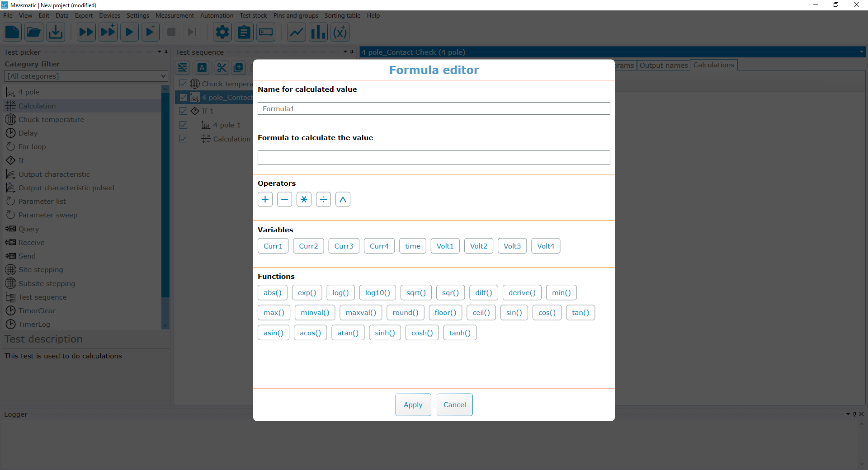Open the Sorting table menu
Image resolution: width=868 pixels, height=470 pixels.
click(x=342, y=15)
